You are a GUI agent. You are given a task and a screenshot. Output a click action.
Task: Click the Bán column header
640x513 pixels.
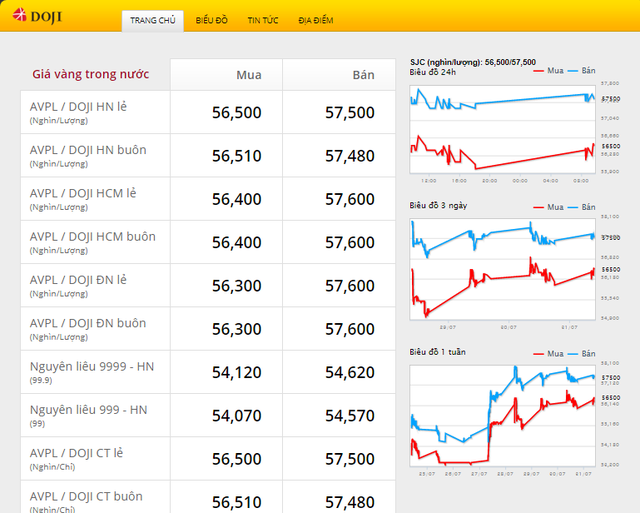(363, 75)
